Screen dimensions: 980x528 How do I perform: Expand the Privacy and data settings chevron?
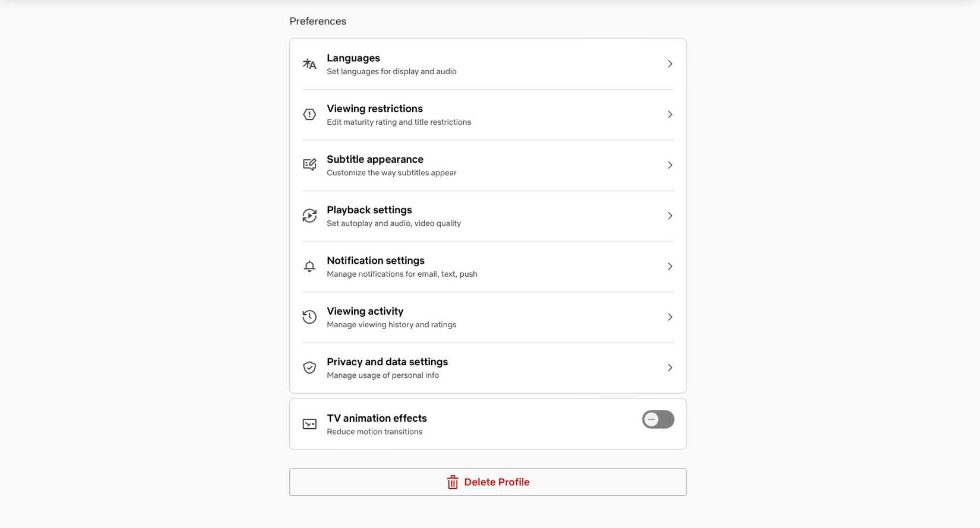(670, 367)
